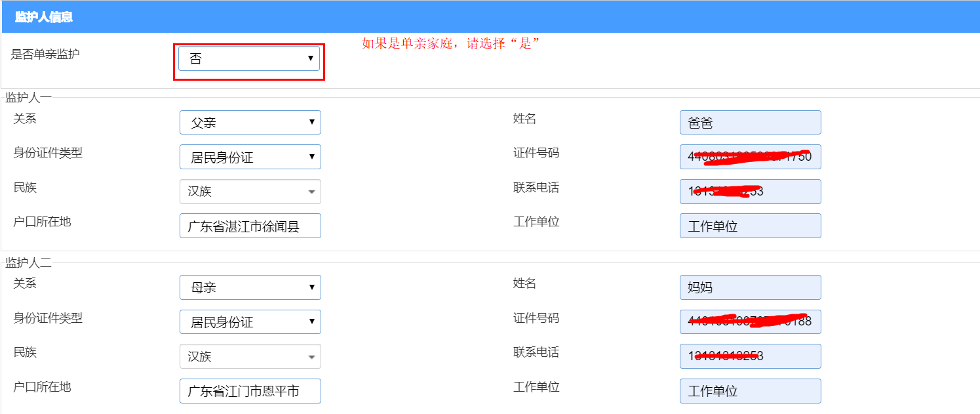This screenshot has height=414, width=980.
Task: Click the 监护人信息 section header
Action: click(x=44, y=17)
